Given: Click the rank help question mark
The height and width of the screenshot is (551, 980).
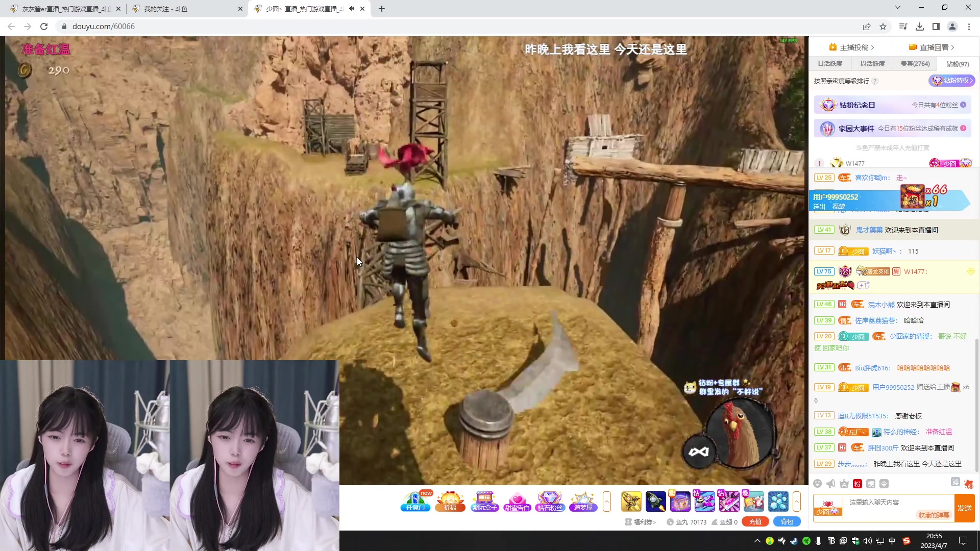Looking at the screenshot, I should [x=875, y=81].
